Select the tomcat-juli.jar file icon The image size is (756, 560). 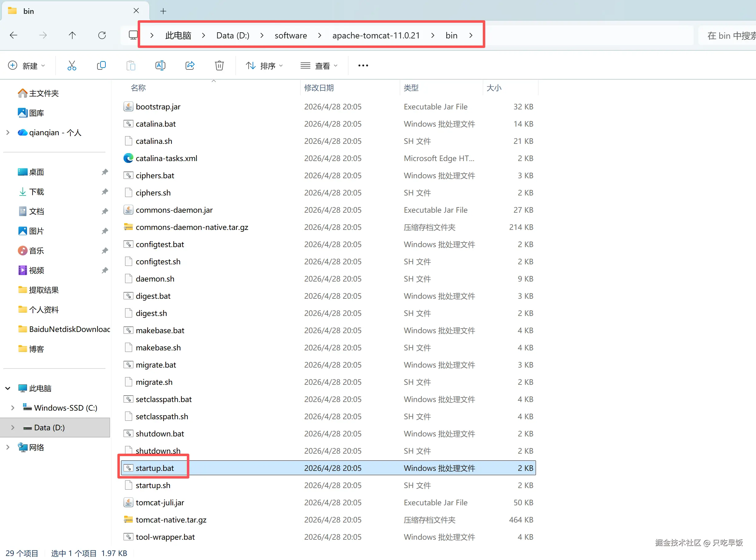tap(128, 503)
